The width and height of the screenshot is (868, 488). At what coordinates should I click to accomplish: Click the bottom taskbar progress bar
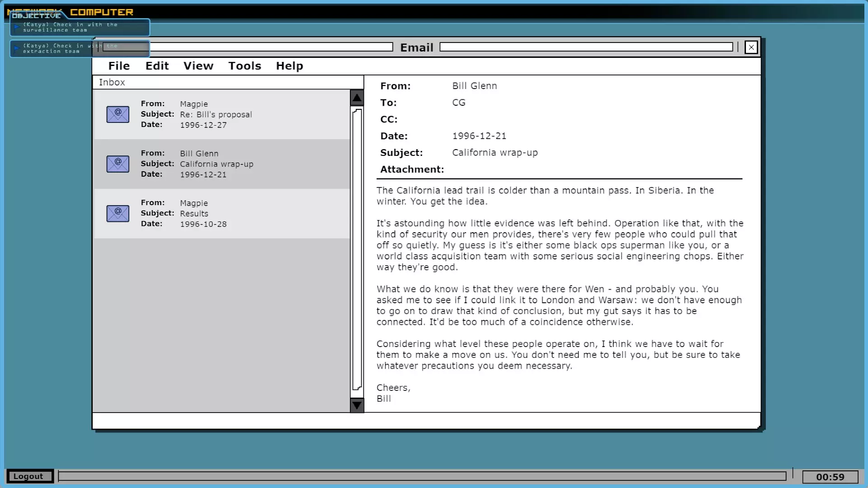[422, 476]
